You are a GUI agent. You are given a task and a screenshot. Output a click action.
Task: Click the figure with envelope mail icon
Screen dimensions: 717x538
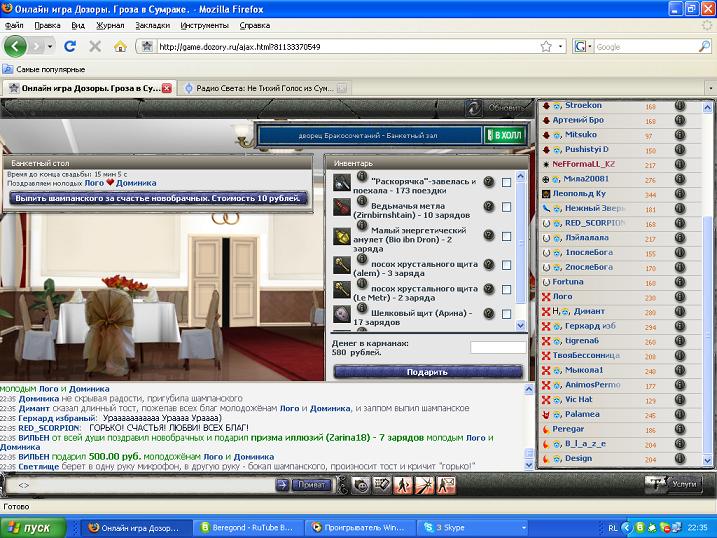pyautogui.click(x=445, y=485)
